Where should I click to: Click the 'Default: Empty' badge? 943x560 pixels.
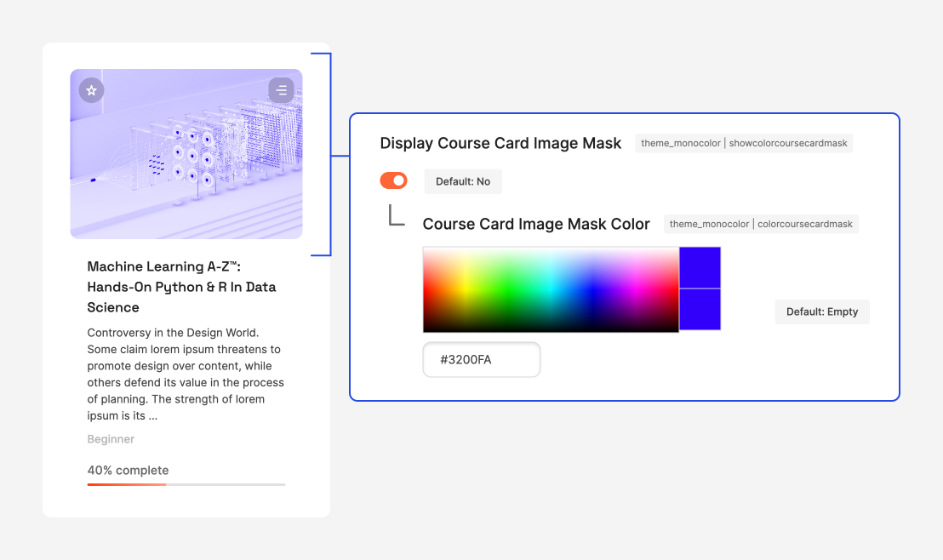pos(821,311)
